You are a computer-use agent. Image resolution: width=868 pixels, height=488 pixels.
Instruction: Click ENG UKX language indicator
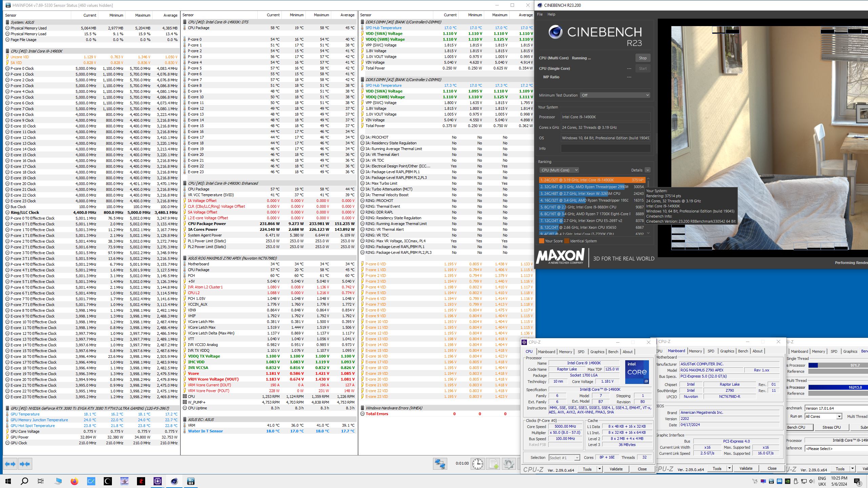coord(822,481)
